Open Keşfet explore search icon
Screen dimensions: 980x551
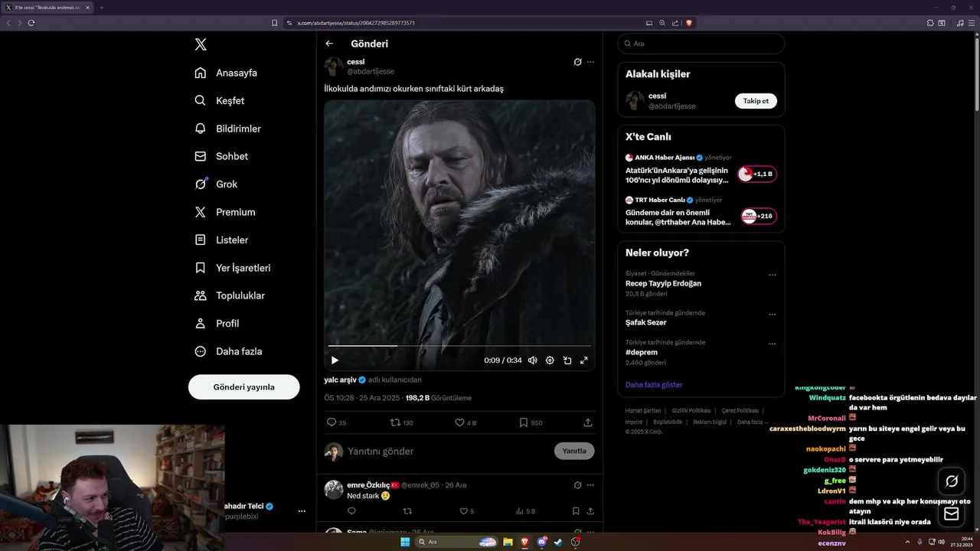click(x=200, y=100)
